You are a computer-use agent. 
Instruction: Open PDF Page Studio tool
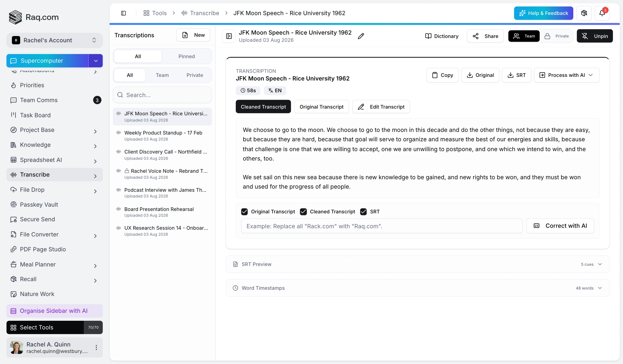(x=54, y=249)
